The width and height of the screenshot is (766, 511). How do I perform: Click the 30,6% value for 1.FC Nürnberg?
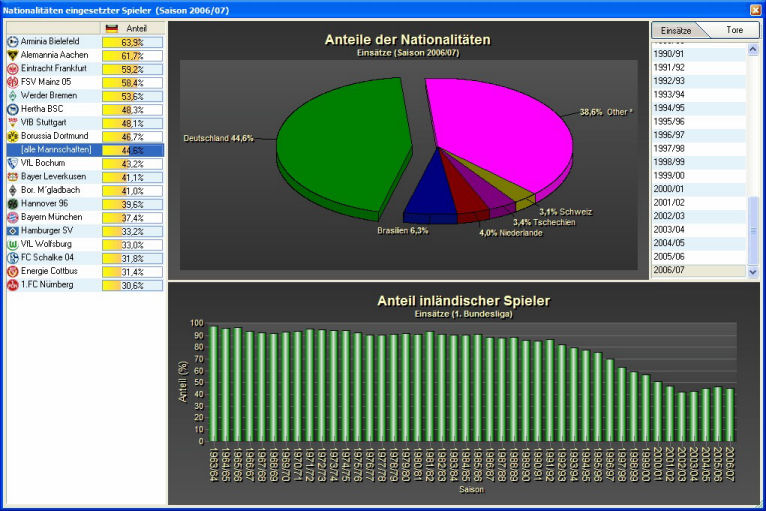[x=132, y=285]
